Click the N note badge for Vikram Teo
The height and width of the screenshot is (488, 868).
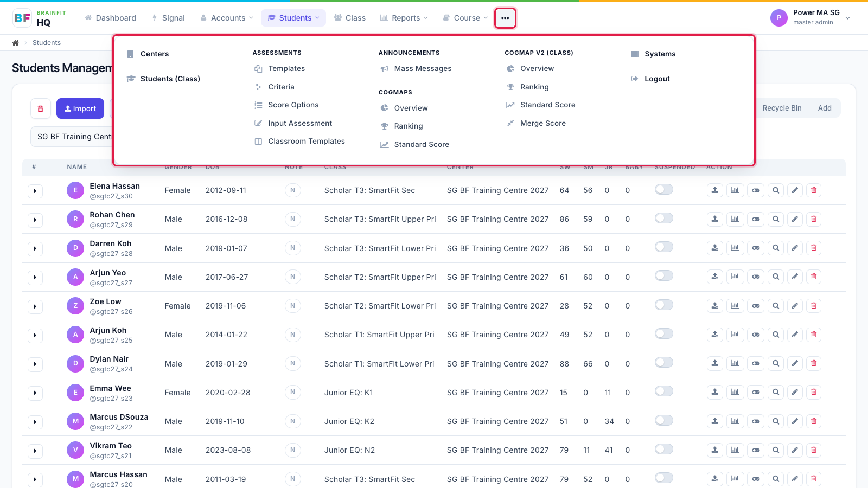[293, 450]
